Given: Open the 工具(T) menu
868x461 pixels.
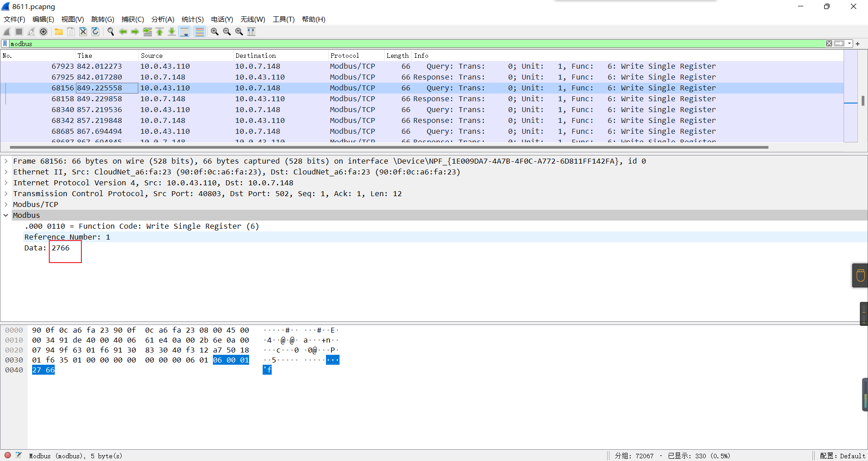Looking at the screenshot, I should pos(283,19).
